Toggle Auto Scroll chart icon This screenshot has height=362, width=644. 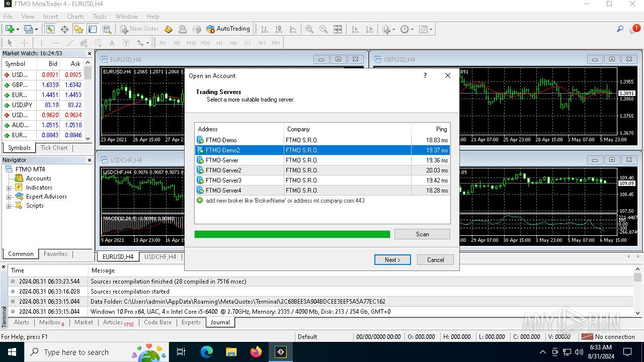point(355,29)
